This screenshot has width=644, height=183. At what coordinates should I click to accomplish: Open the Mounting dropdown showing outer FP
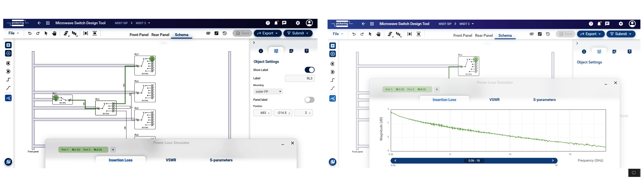268,92
